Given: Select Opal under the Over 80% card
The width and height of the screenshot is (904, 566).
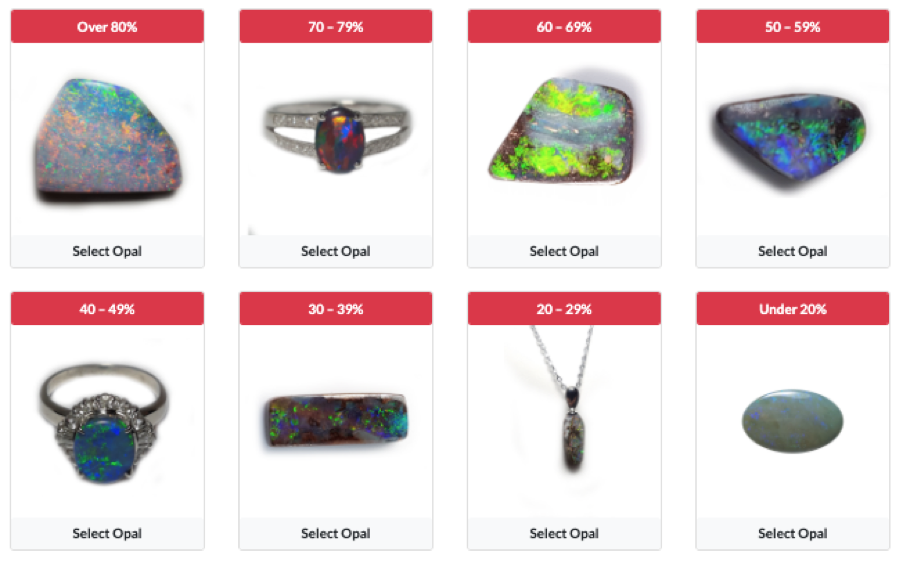Looking at the screenshot, I should 107,251.
